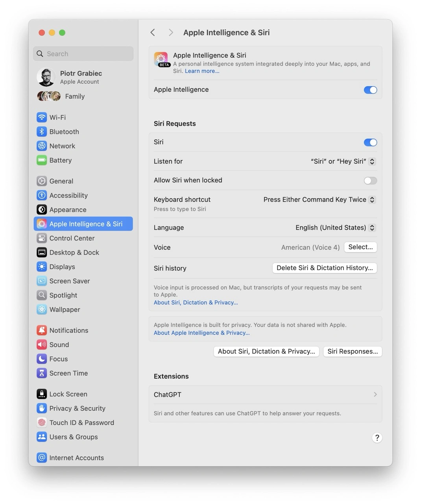
Task: Open About Siri, Dictation & Privacy… blue link
Action: [x=196, y=302]
